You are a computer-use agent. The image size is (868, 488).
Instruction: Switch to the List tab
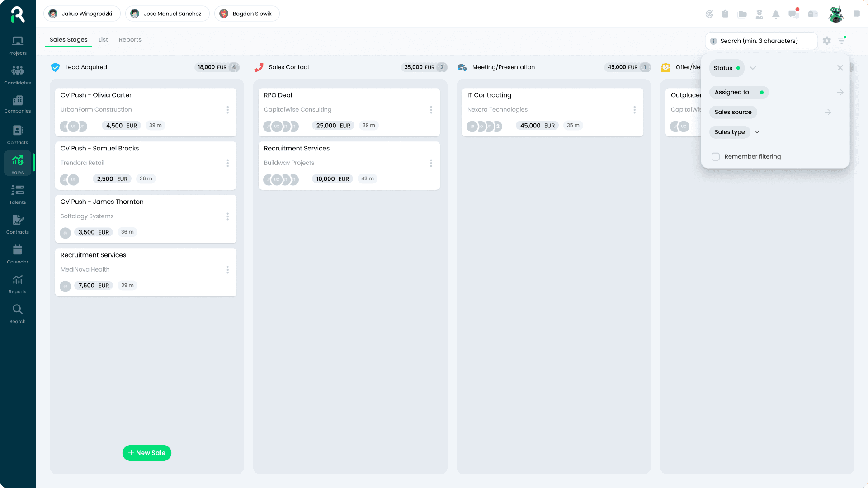(103, 39)
